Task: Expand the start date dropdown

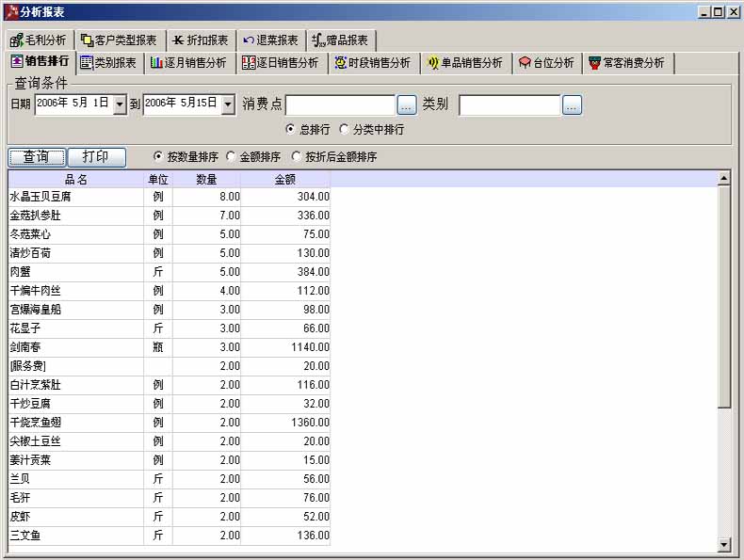Action: coord(120,105)
